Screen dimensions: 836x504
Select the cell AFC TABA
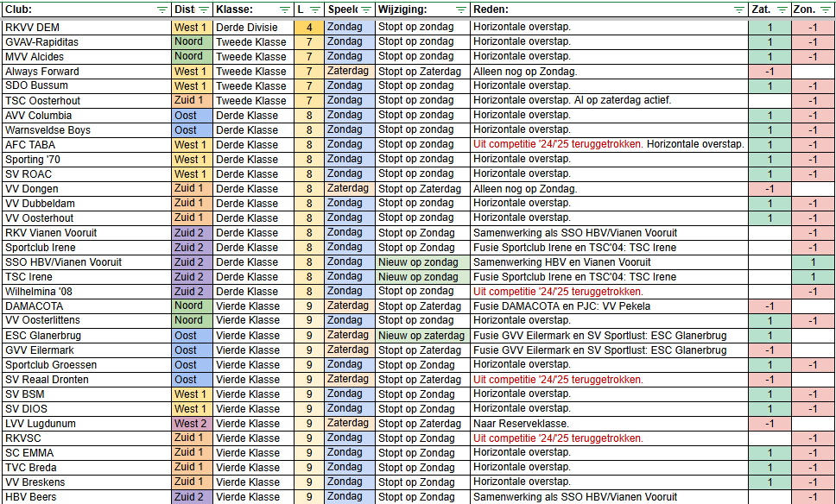click(87, 144)
